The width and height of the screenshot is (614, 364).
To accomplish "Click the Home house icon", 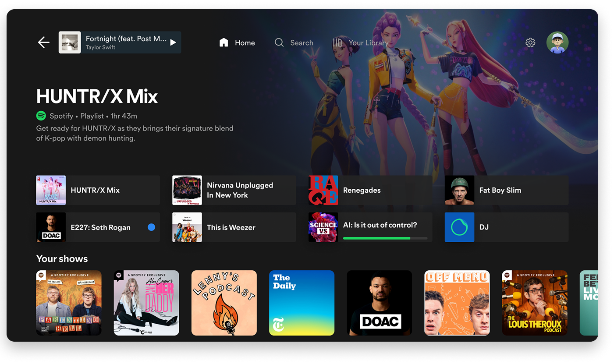I will click(x=224, y=42).
